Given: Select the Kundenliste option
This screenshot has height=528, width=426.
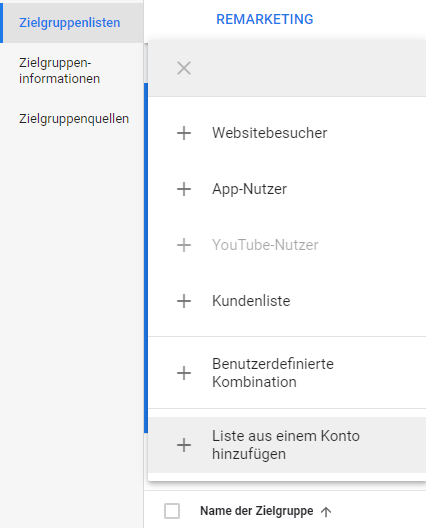Looking at the screenshot, I should pyautogui.click(x=287, y=301).
